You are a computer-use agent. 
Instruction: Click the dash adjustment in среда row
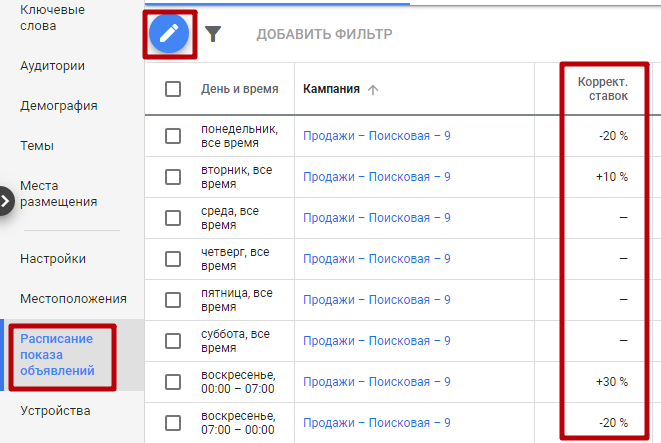[x=623, y=217]
